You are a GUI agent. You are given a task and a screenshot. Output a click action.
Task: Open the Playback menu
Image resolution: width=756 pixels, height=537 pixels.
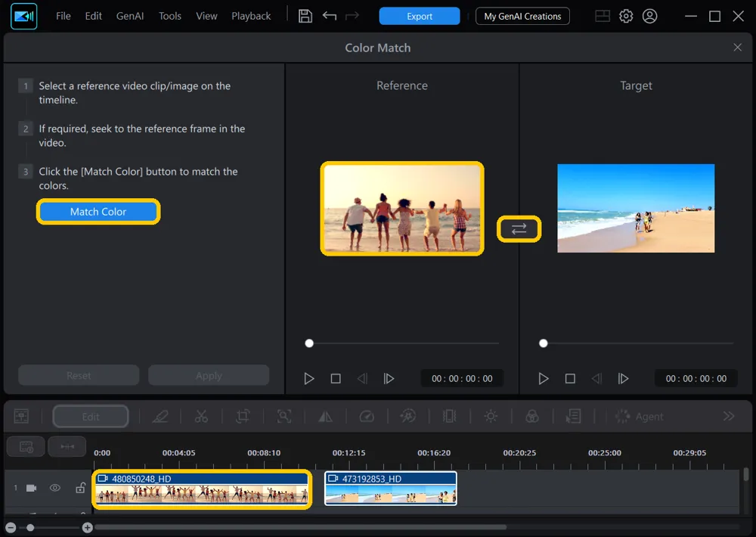(x=251, y=16)
